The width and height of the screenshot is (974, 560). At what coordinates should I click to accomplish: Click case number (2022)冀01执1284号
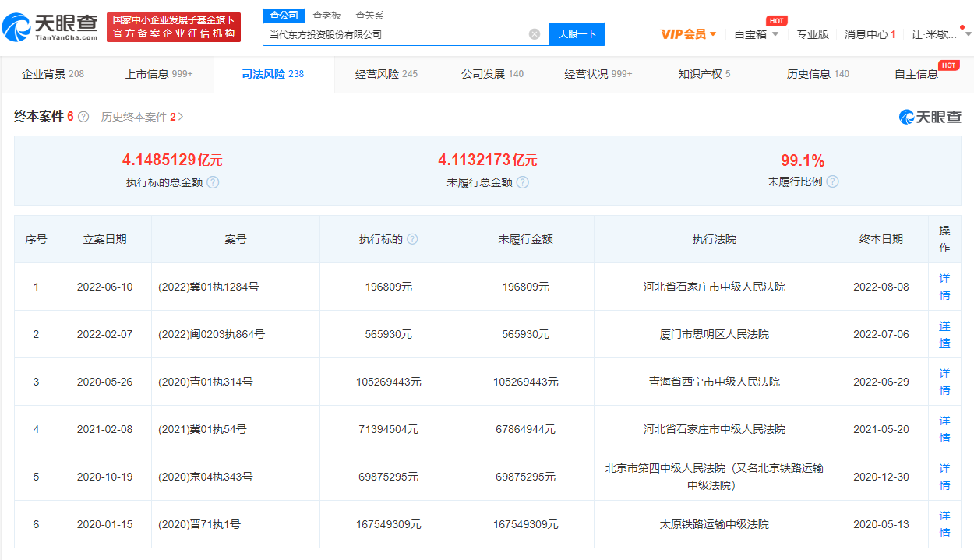pos(209,287)
